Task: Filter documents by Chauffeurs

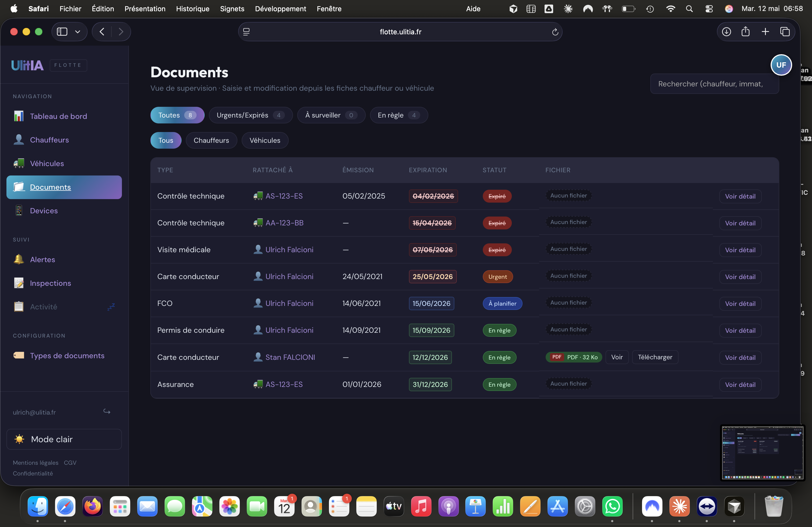Action: [211, 140]
